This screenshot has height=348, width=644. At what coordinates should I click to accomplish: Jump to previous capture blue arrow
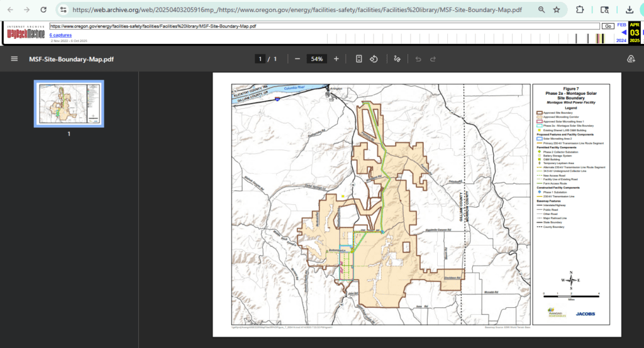623,33
